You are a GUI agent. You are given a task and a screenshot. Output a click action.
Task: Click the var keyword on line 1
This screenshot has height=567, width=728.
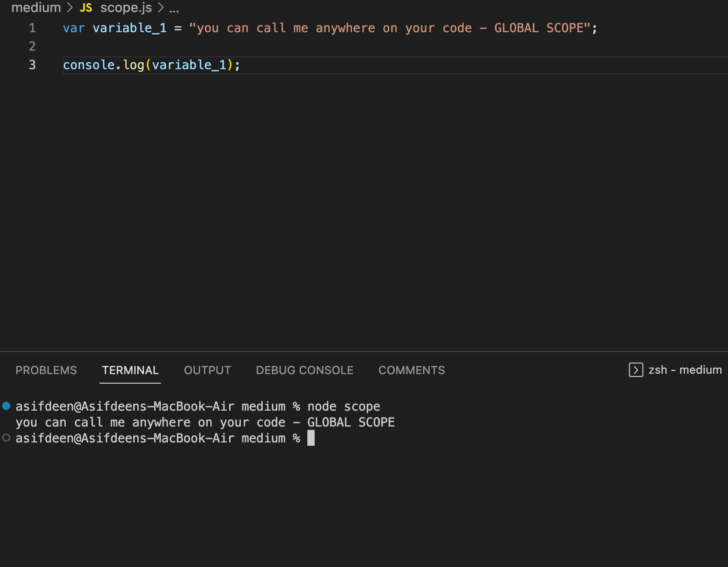tap(74, 28)
